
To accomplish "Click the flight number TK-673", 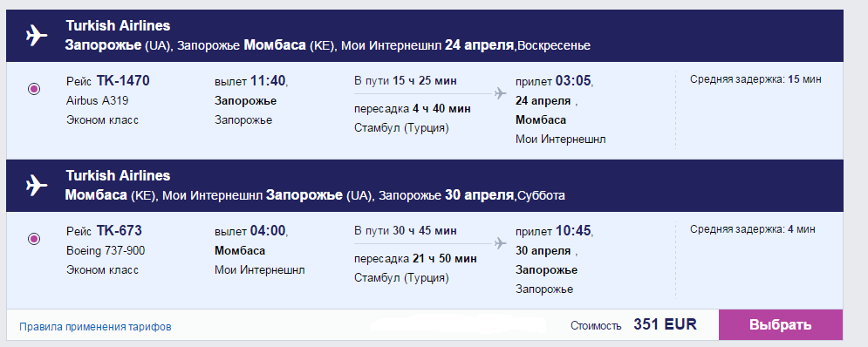I will pos(119,230).
